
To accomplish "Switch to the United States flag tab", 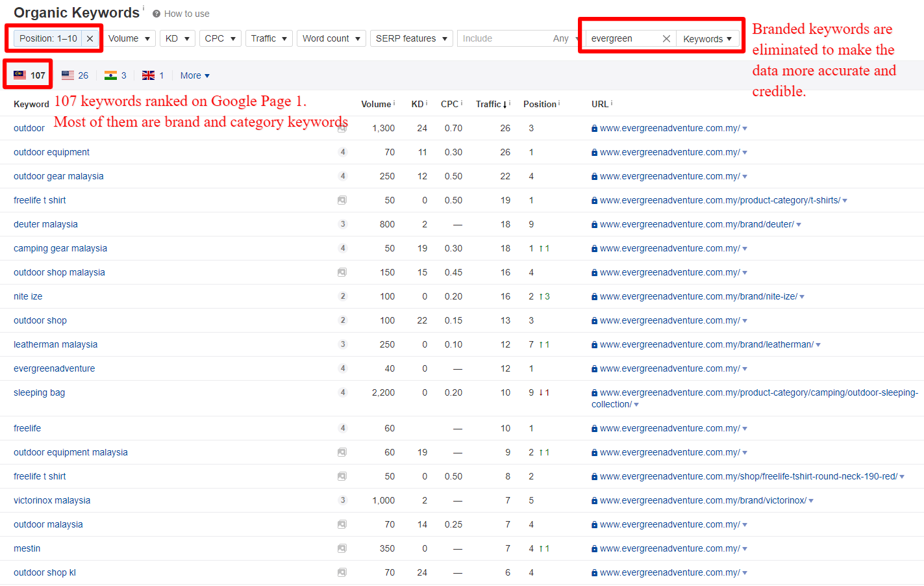I will 75,75.
